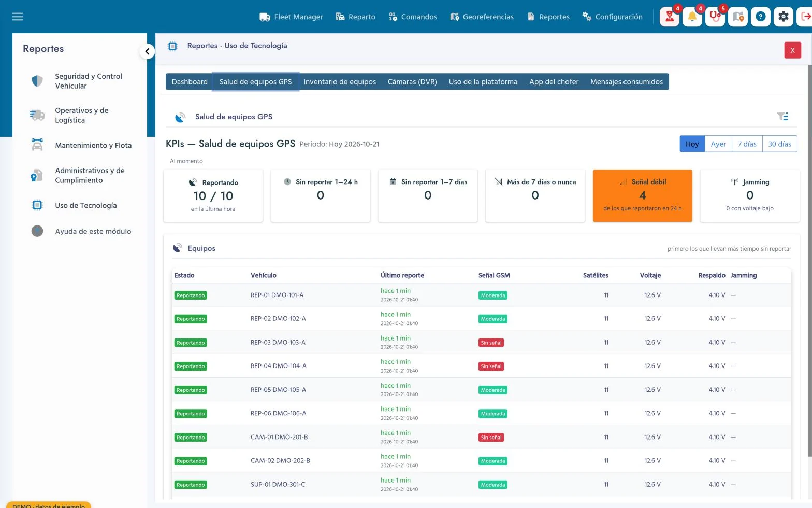Image resolution: width=812 pixels, height=508 pixels.
Task: Click the Vehículo column header
Action: pos(264,275)
